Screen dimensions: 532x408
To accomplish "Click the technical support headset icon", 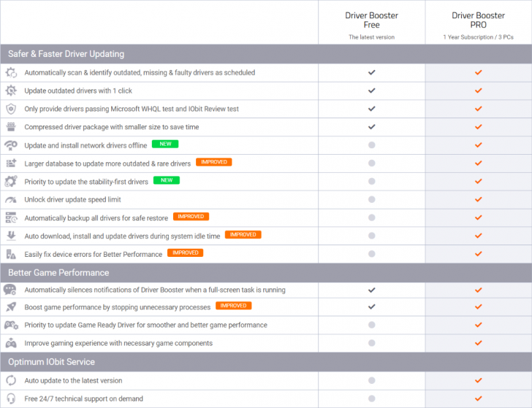I will pyautogui.click(x=11, y=399).
